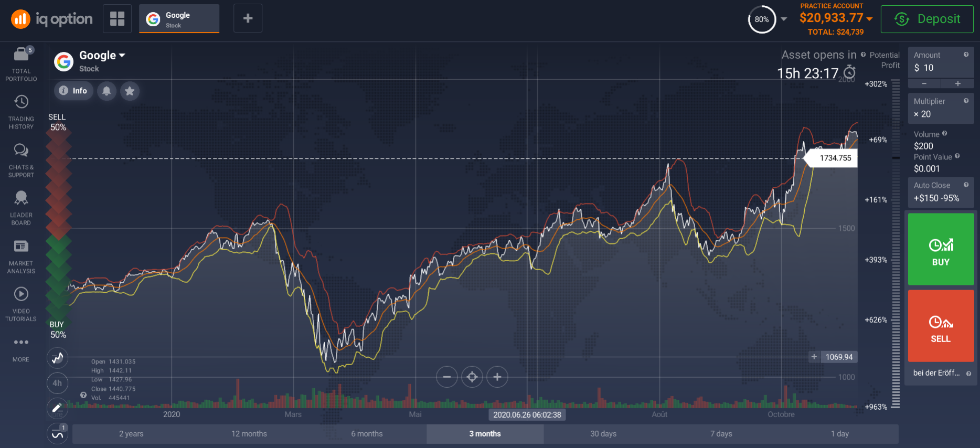
Task: Select the Google Stock tab
Action: tap(179, 19)
